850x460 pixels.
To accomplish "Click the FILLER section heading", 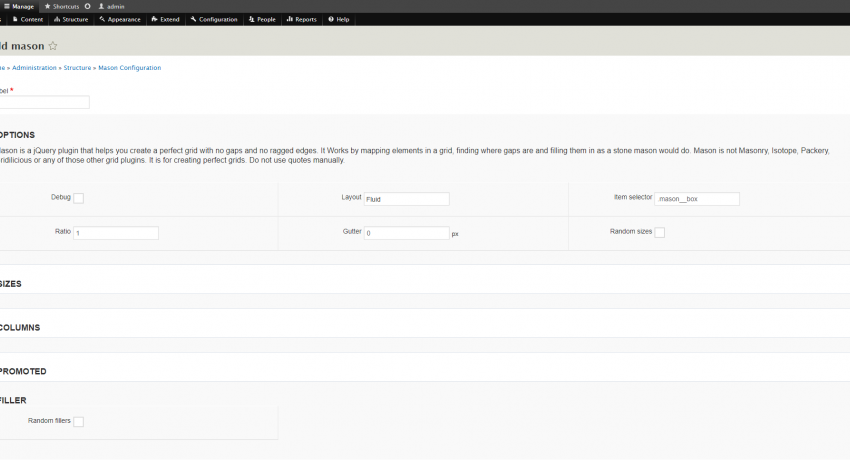I will pyautogui.click(x=13, y=400).
